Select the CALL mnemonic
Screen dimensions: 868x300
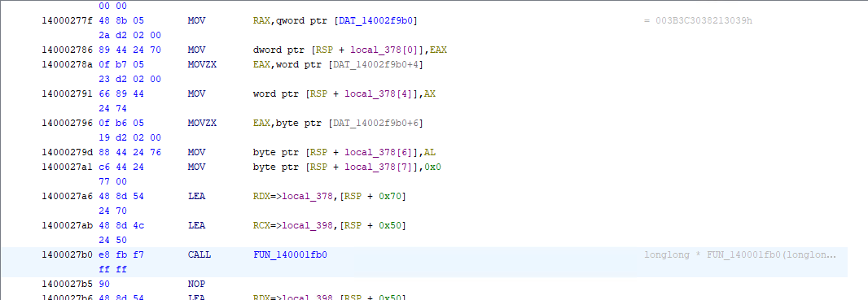pos(199,254)
